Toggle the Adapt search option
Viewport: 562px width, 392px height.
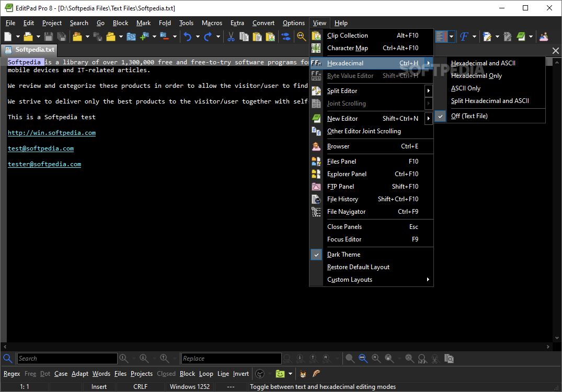point(80,374)
